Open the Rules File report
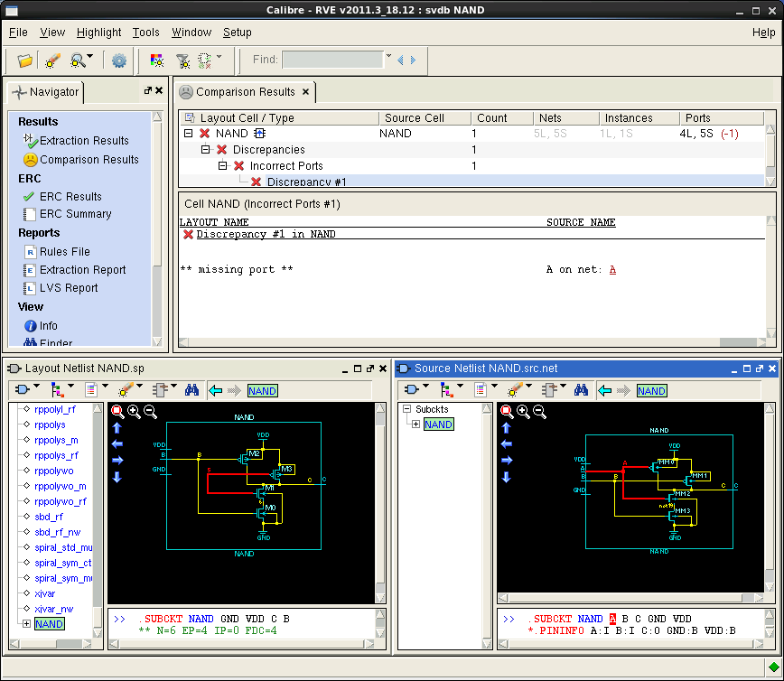Viewport: 784px width, 681px height. point(64,251)
